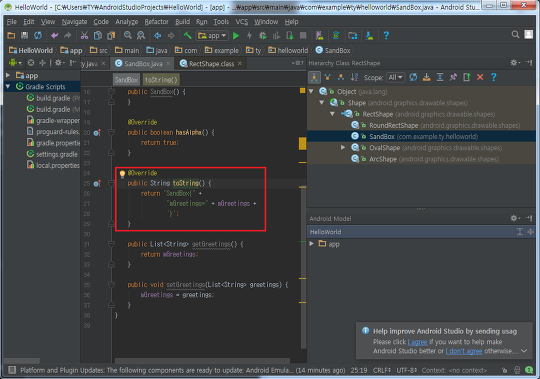Viewport: 540px width, 379px height.
Task: Click the Make Project hammer icon
Action: click(x=187, y=35)
